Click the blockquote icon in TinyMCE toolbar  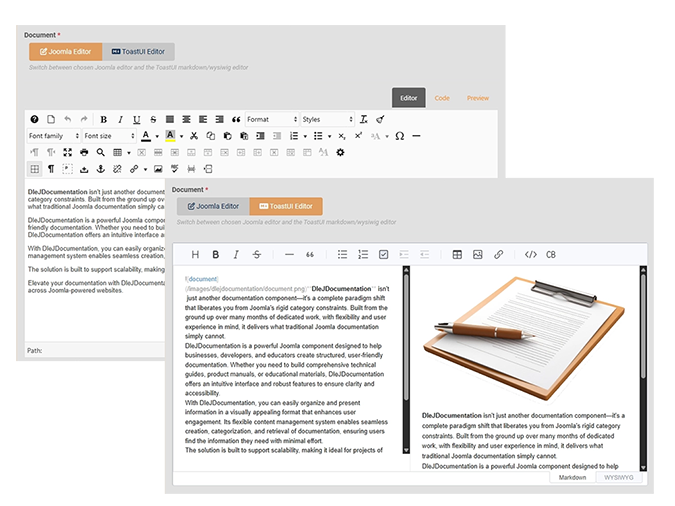(236, 119)
